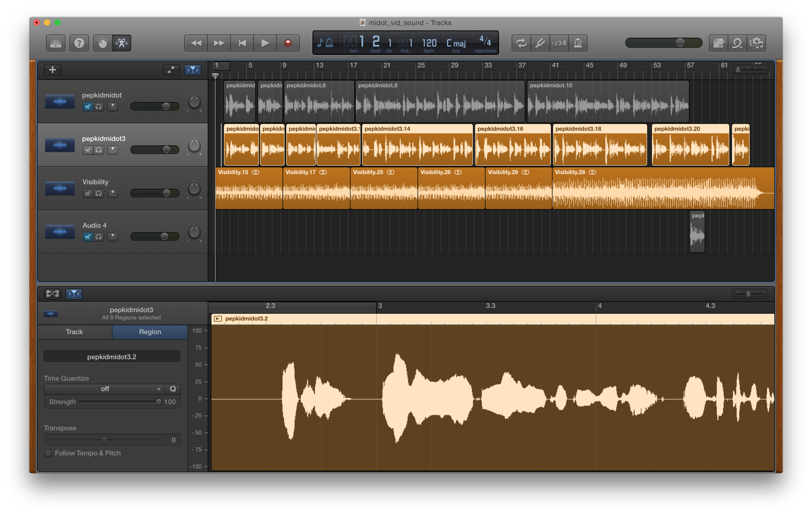Click the Fast Forward button
The image size is (812, 515).
pyautogui.click(x=219, y=43)
